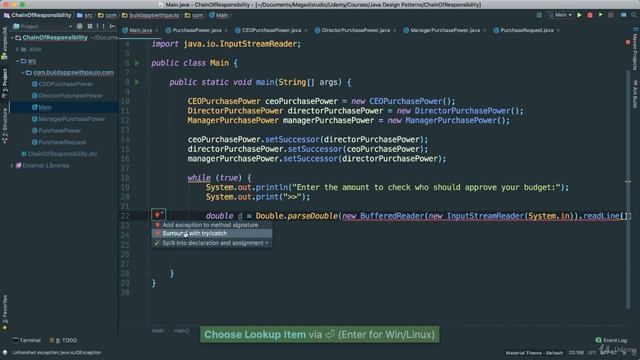Choose Add exception to method signature
The image size is (640, 360).
(211, 225)
